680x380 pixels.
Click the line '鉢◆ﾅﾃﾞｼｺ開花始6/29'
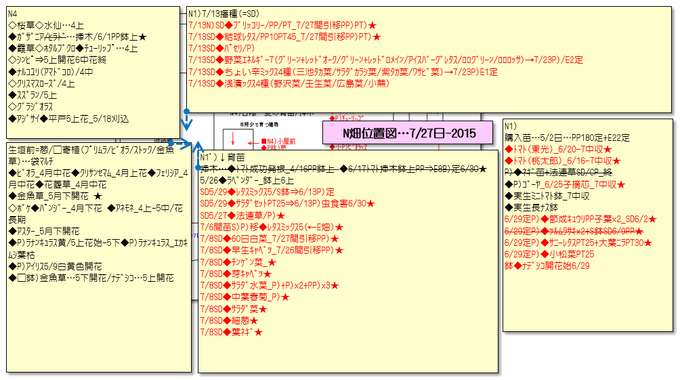[547, 266]
